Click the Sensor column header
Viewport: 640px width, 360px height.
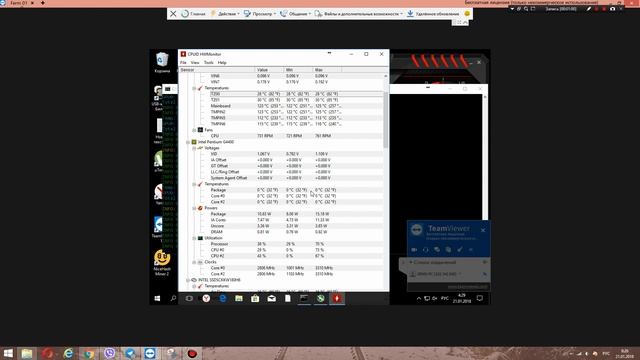217,70
